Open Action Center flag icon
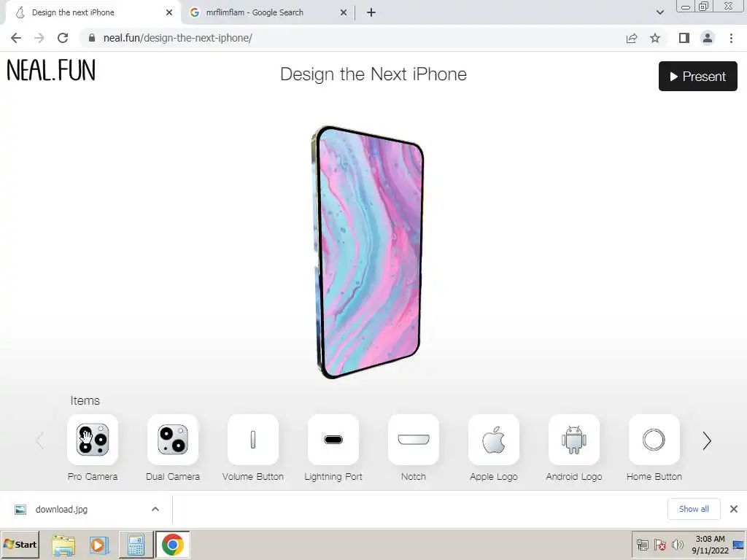 point(659,545)
